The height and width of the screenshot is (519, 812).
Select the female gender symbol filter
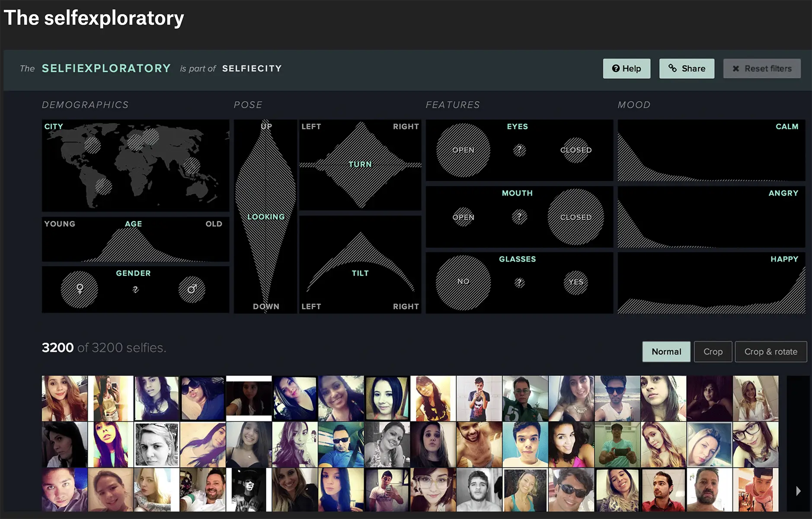point(80,289)
